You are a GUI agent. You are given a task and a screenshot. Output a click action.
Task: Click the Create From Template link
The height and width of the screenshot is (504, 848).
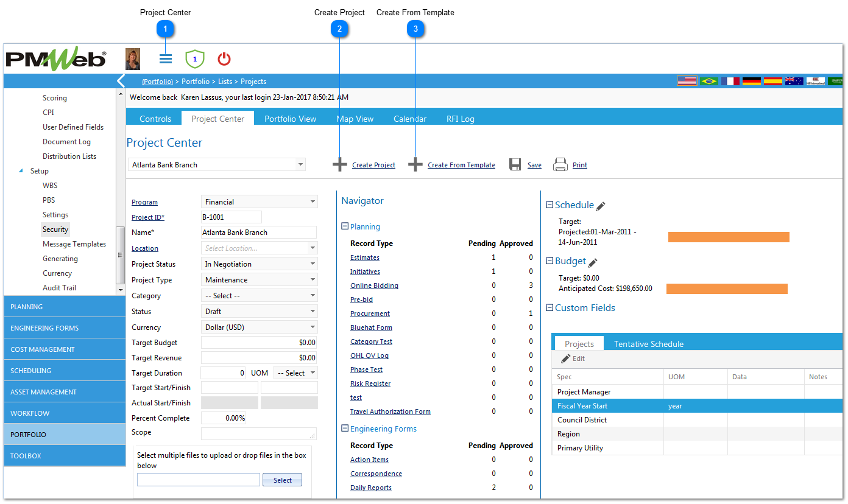click(x=461, y=165)
